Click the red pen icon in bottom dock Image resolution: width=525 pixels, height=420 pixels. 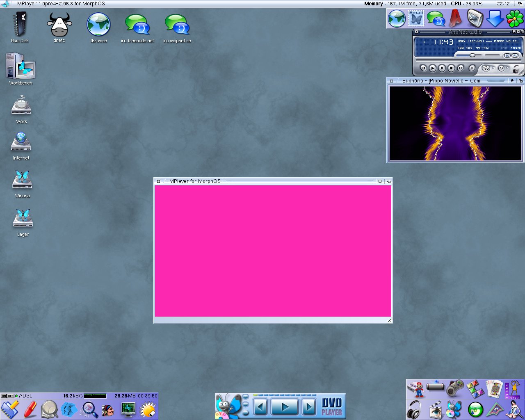coord(30,409)
